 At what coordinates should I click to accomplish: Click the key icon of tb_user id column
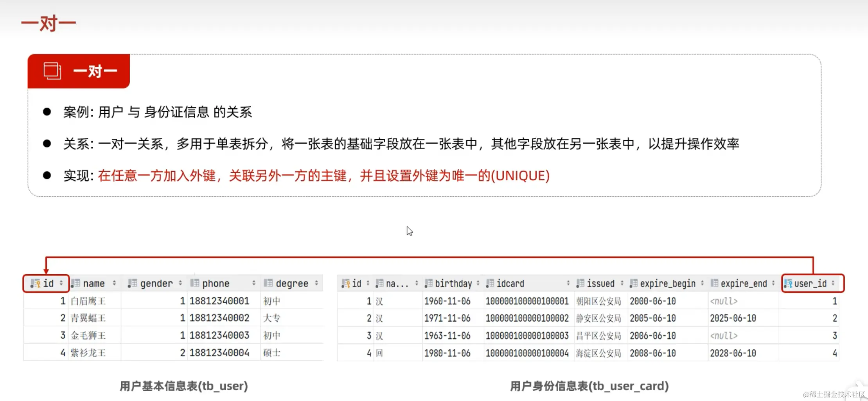tap(36, 283)
